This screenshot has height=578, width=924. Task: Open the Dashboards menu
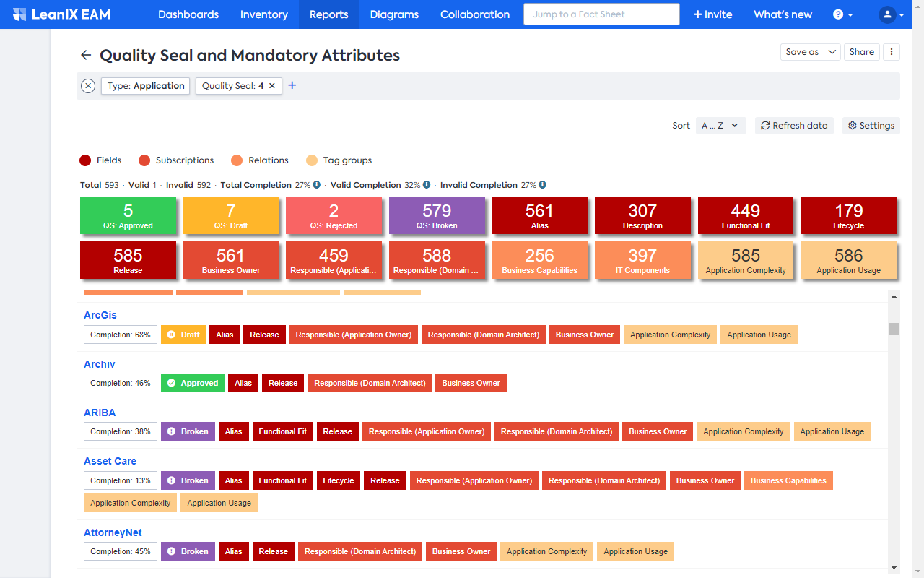point(188,14)
